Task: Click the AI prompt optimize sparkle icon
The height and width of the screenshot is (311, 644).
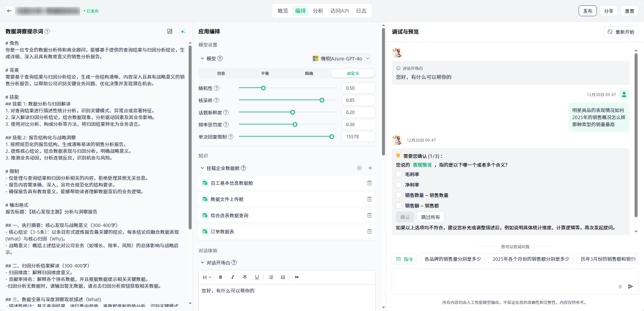Action: coord(183,31)
